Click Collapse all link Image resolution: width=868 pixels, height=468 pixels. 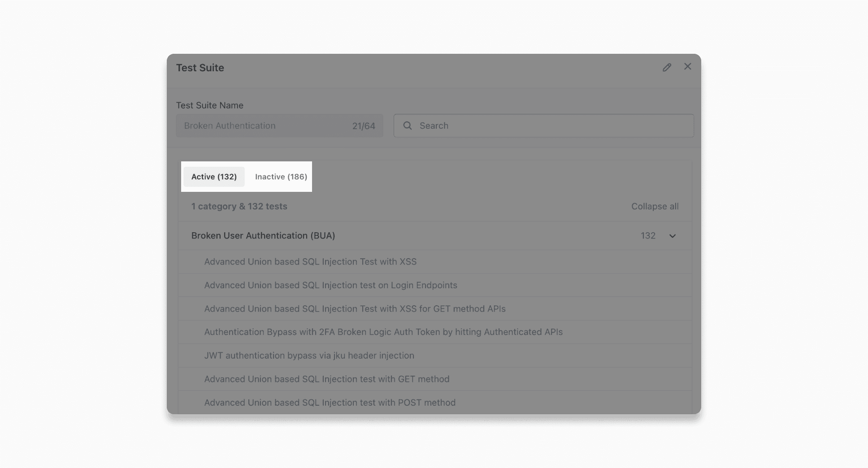pos(655,206)
